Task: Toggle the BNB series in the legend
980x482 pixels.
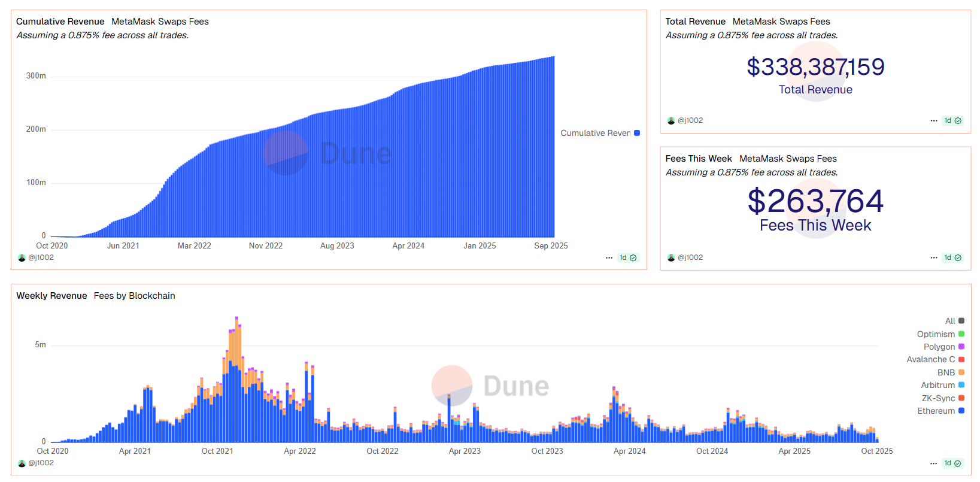Action: (x=951, y=373)
